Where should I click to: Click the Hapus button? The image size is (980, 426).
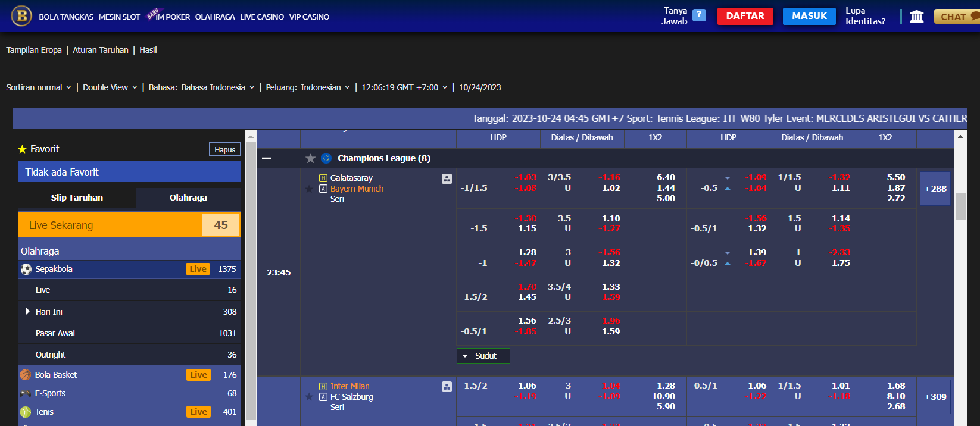click(224, 149)
